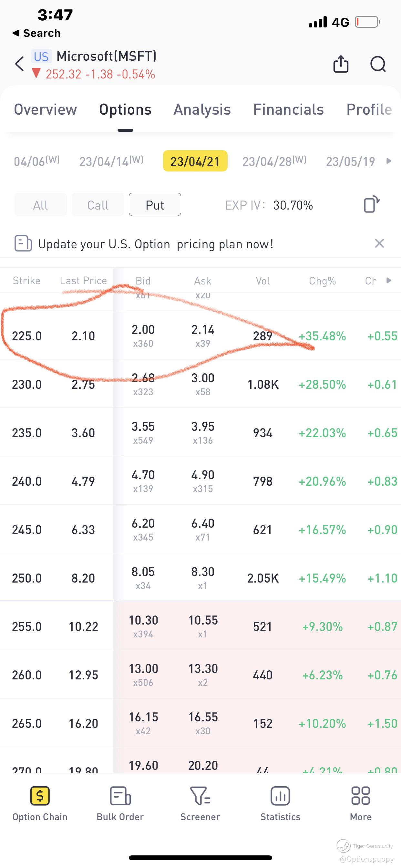Open the Financials tab
Image resolution: width=401 pixels, height=868 pixels.
pos(288,109)
